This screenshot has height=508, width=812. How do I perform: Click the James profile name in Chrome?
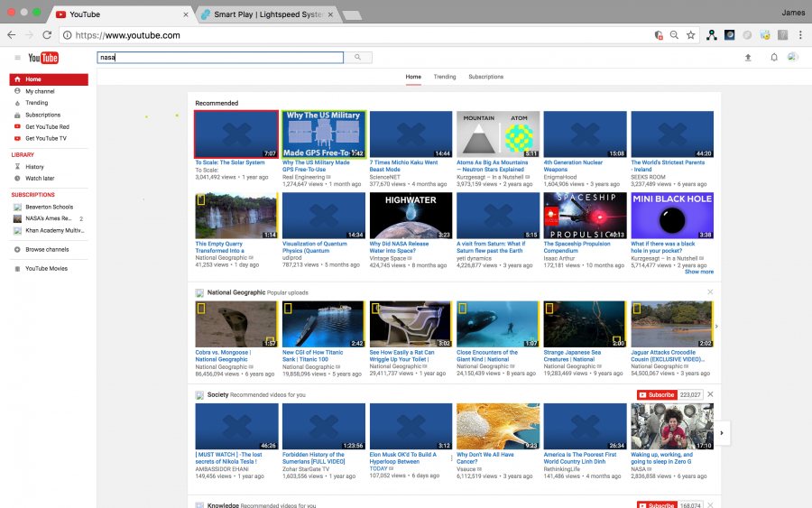coord(793,13)
